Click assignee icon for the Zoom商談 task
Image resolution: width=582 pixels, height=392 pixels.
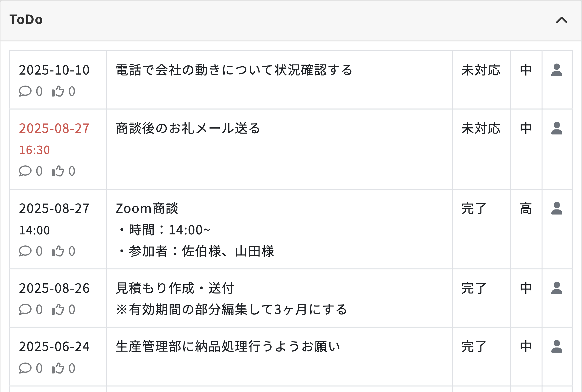click(x=557, y=209)
